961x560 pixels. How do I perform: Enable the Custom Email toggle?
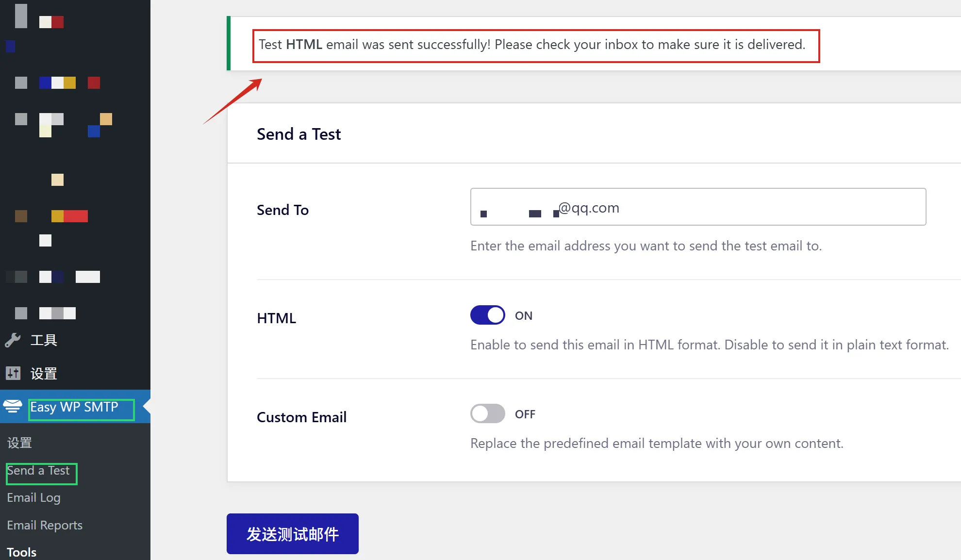pos(487,413)
